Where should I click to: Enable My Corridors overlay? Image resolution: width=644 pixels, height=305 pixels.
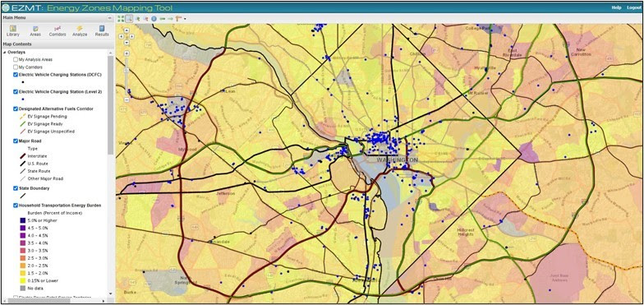[16, 67]
